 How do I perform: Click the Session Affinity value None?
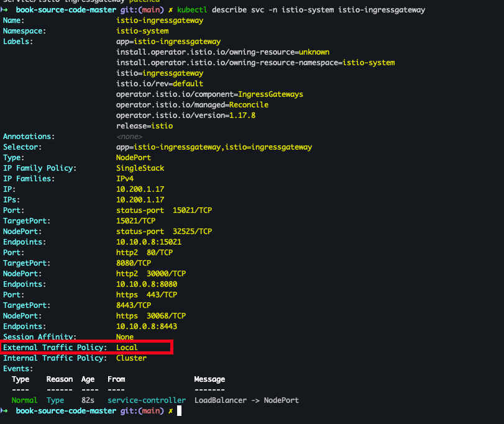point(125,337)
